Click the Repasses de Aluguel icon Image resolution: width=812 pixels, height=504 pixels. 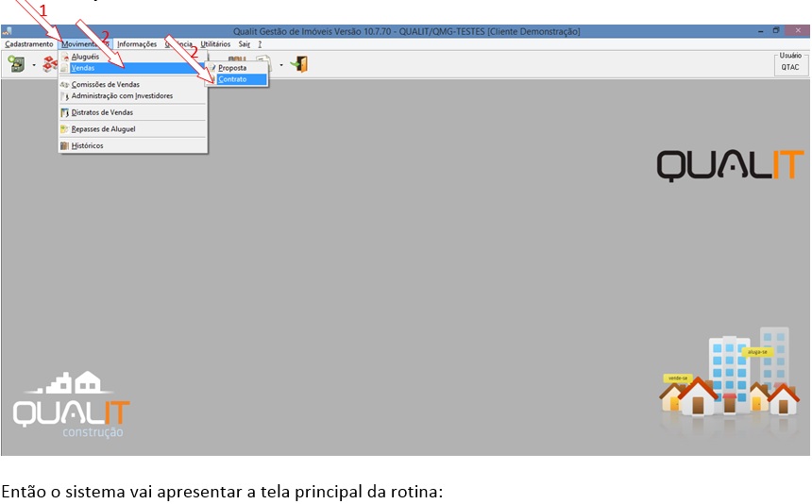pyautogui.click(x=65, y=129)
